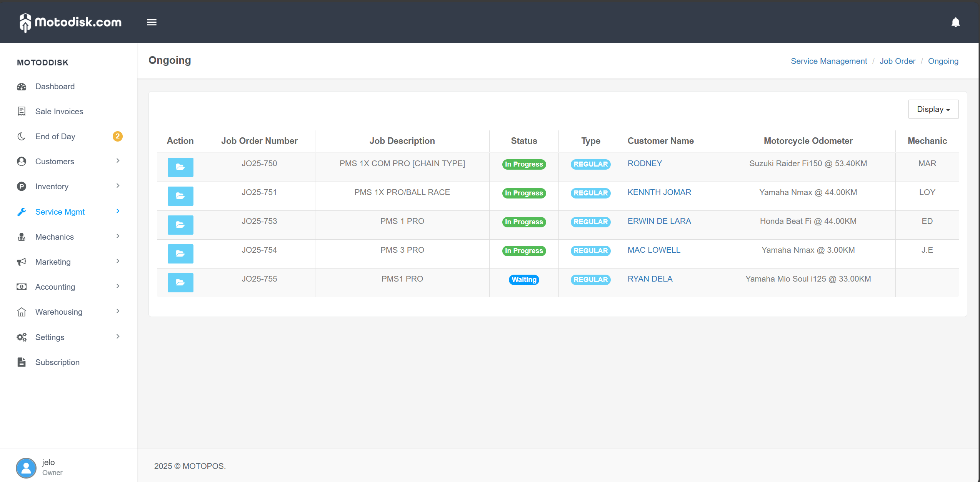This screenshot has width=980, height=482.
Task: Click Service Management breadcrumb link
Action: 828,61
